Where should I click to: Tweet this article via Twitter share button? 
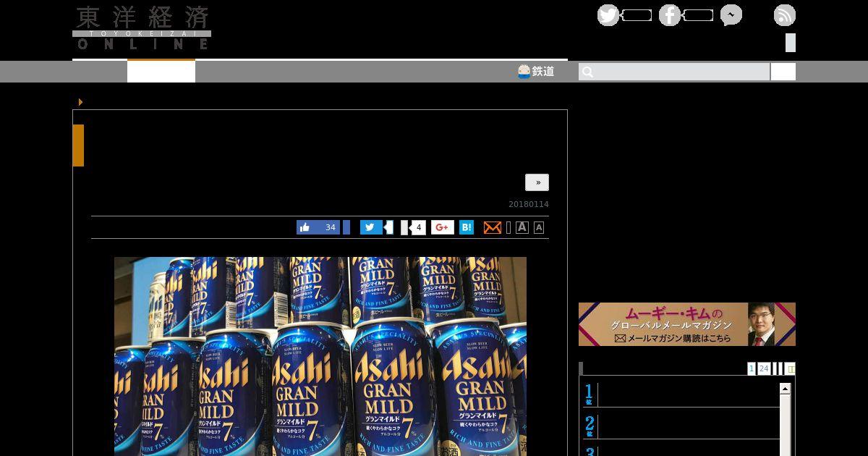tap(371, 227)
